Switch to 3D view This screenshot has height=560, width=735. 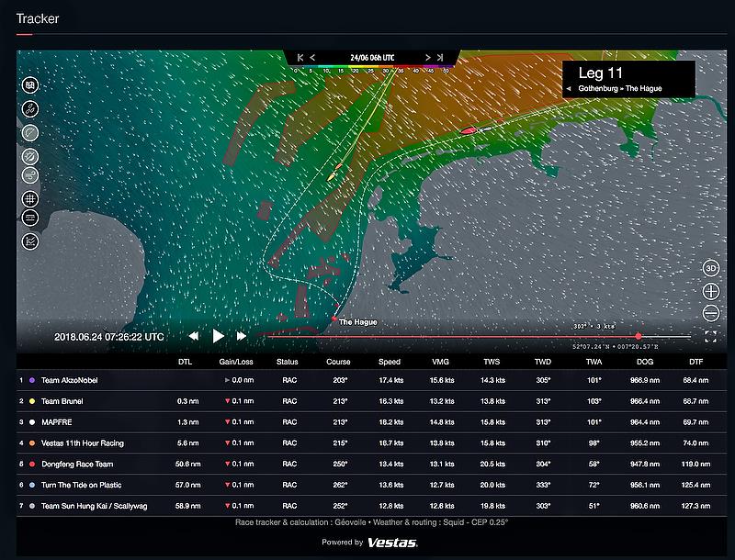click(711, 268)
